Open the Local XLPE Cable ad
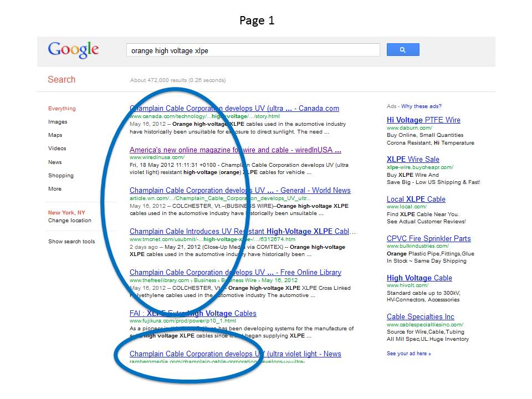Screen dimensions: 532x399 416,199
